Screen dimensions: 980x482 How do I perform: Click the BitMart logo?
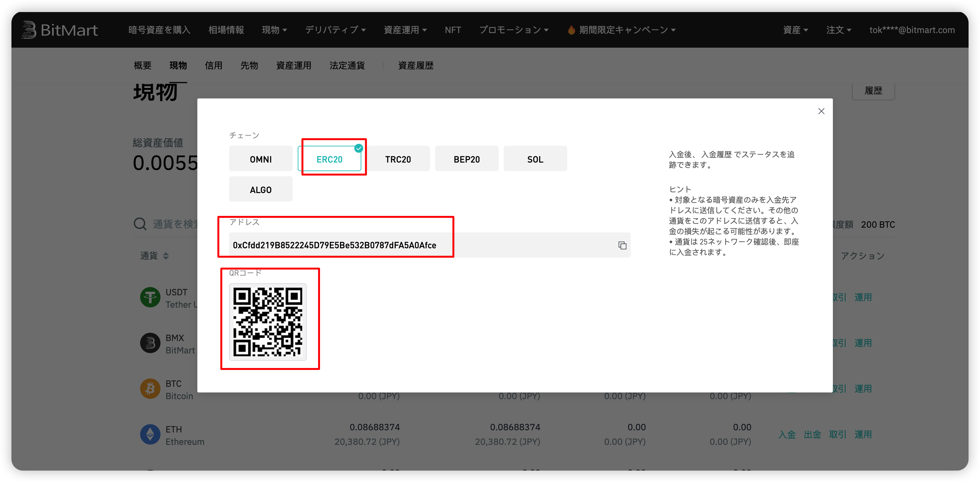pyautogui.click(x=60, y=30)
